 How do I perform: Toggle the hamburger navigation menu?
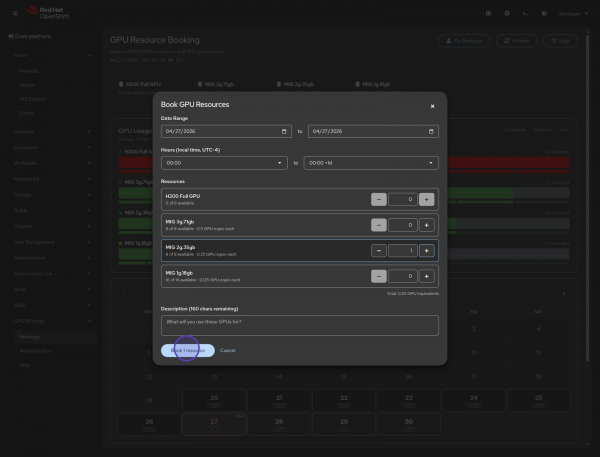tap(15, 13)
